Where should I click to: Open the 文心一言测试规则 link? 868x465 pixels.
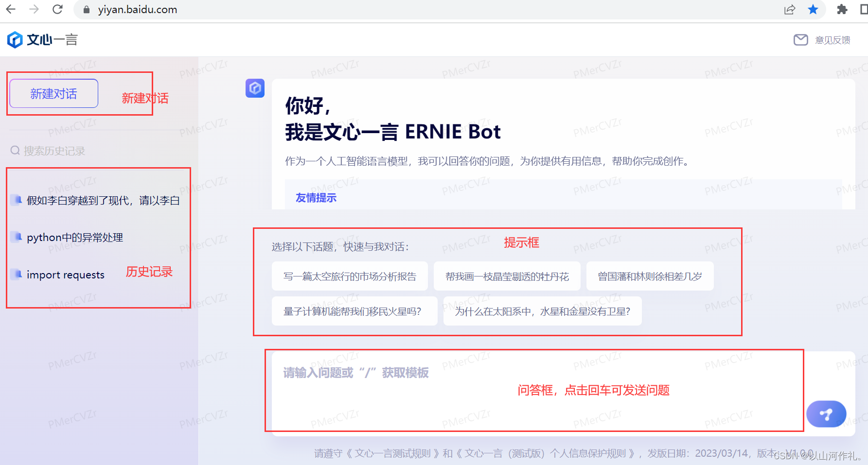(393, 453)
